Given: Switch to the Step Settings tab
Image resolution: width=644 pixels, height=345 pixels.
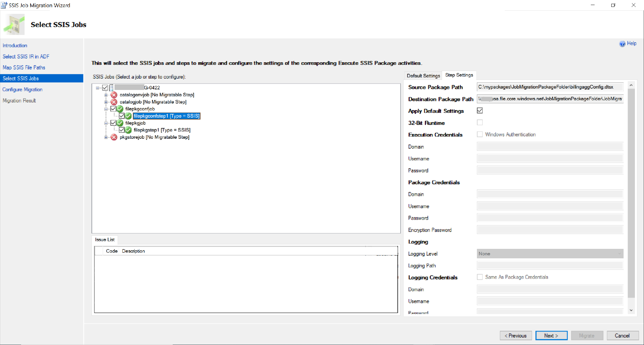Looking at the screenshot, I should coord(459,75).
